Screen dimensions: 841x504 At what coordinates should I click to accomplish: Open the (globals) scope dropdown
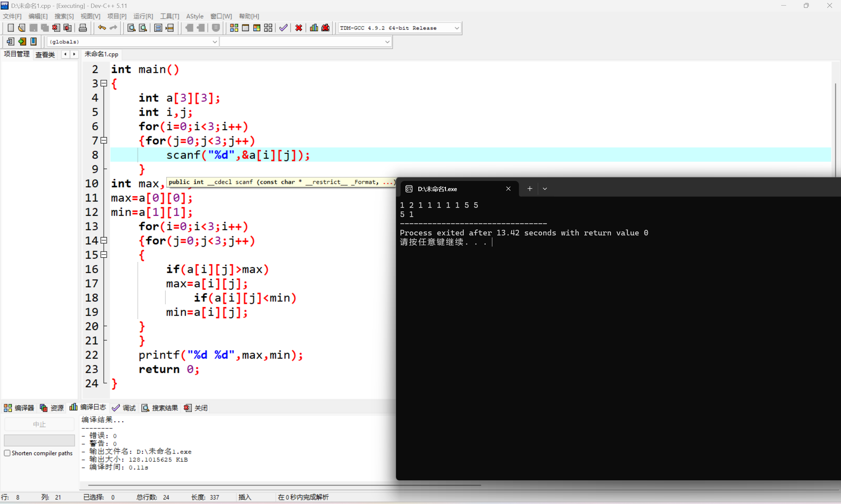pos(215,41)
